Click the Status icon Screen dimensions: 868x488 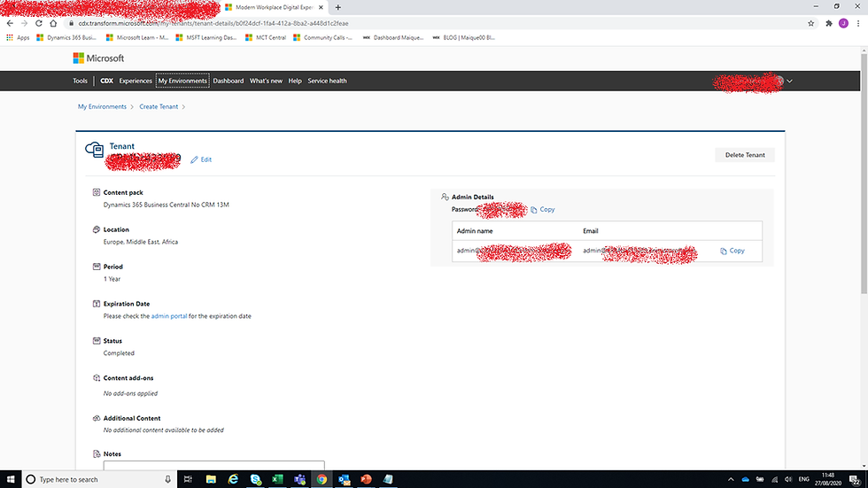click(97, 341)
